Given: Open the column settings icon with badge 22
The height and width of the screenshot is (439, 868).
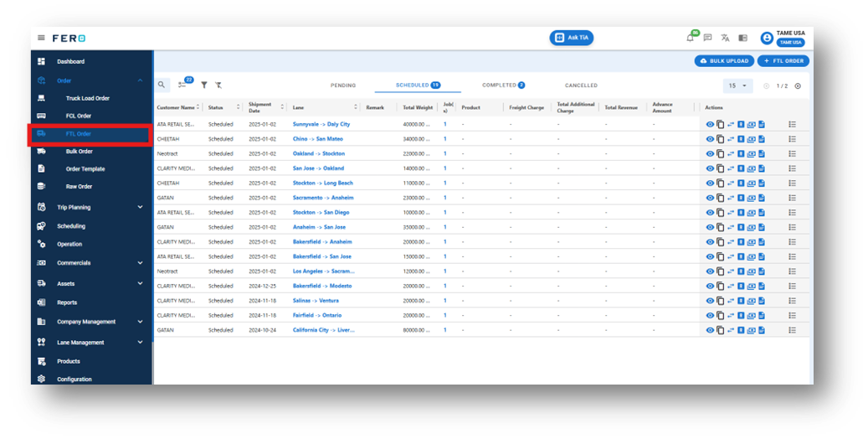Looking at the screenshot, I should point(182,85).
